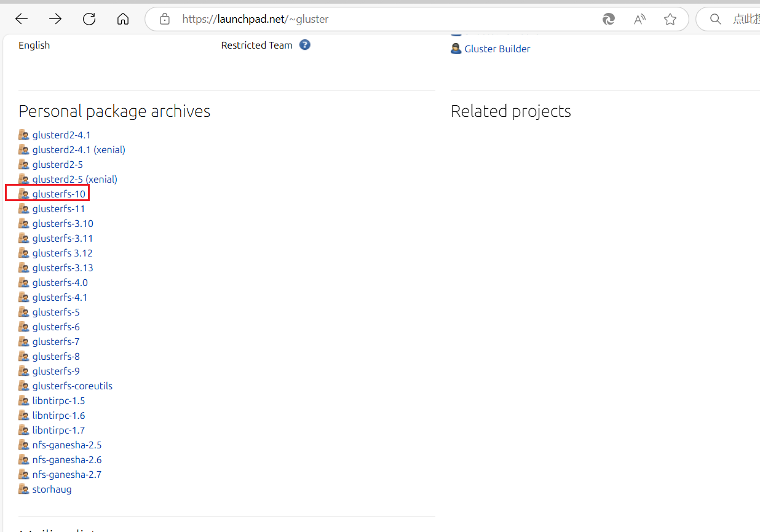Open the glusterd2-5 archive link
This screenshot has height=532, width=760.
[58, 164]
